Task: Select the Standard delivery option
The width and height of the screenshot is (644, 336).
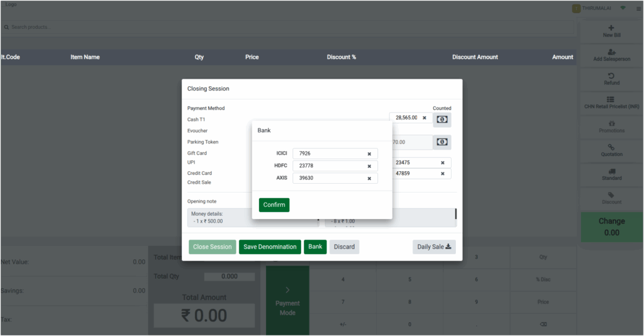Action: click(x=611, y=174)
